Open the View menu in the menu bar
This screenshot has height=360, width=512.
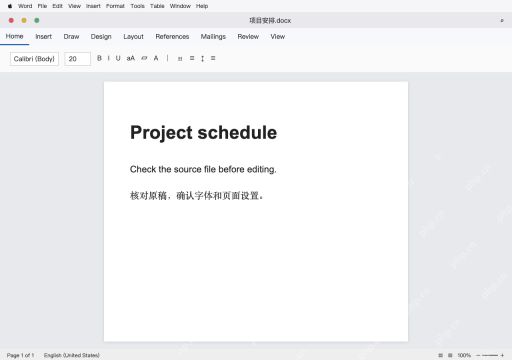74,6
